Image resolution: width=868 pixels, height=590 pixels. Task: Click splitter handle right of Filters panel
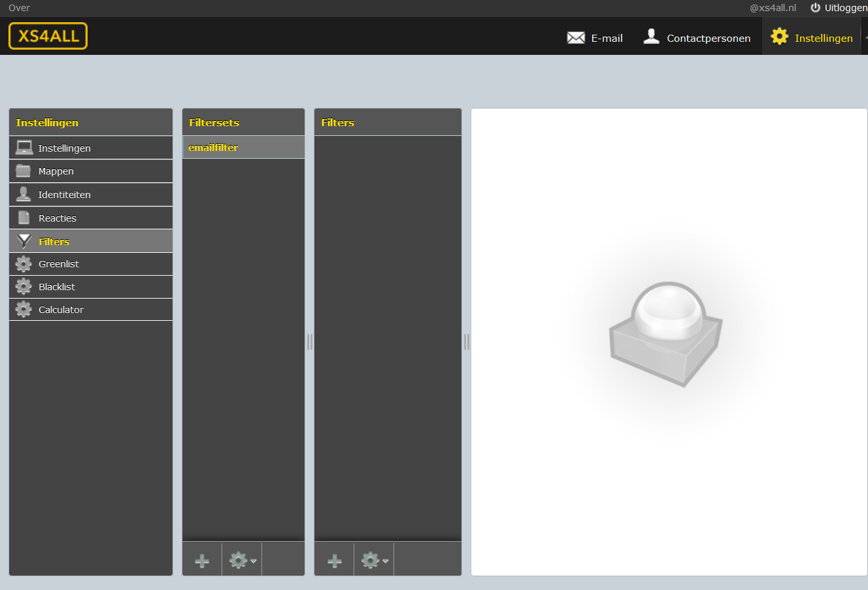467,342
